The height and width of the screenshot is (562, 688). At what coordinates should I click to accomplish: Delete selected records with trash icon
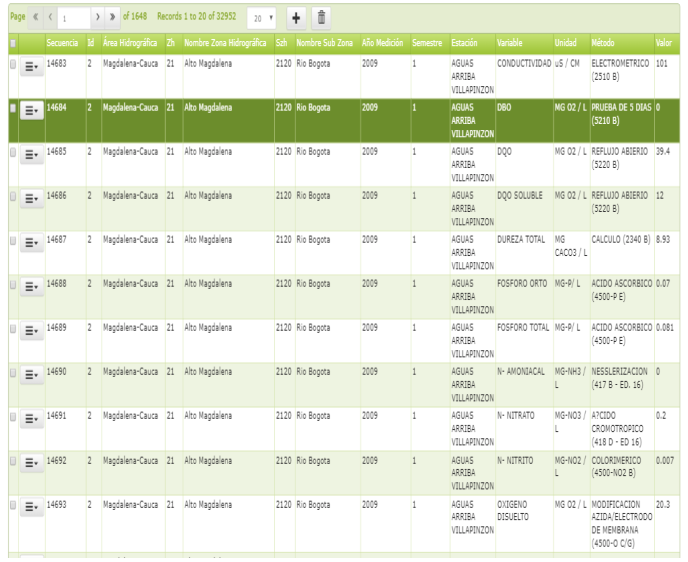[321, 18]
